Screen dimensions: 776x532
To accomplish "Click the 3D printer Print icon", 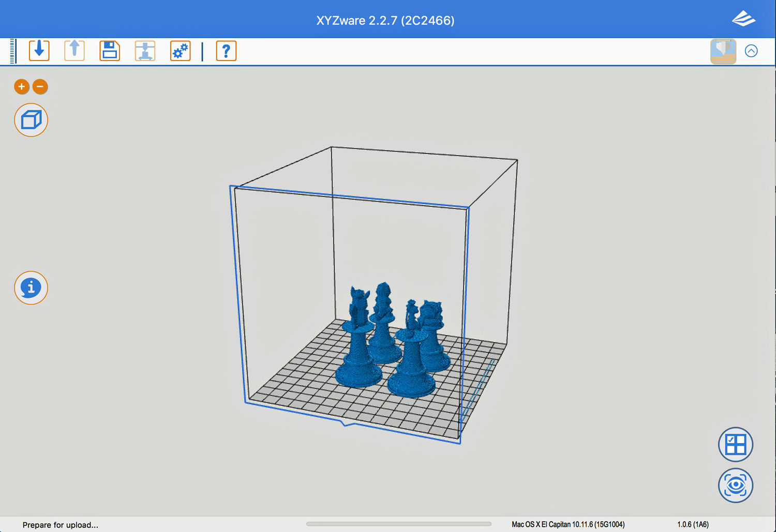I will 145,51.
